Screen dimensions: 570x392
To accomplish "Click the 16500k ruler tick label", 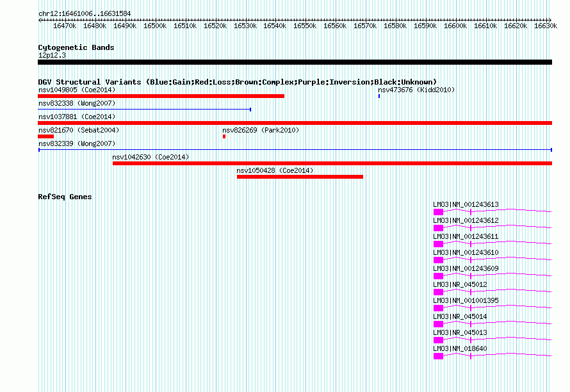I will point(155,26).
